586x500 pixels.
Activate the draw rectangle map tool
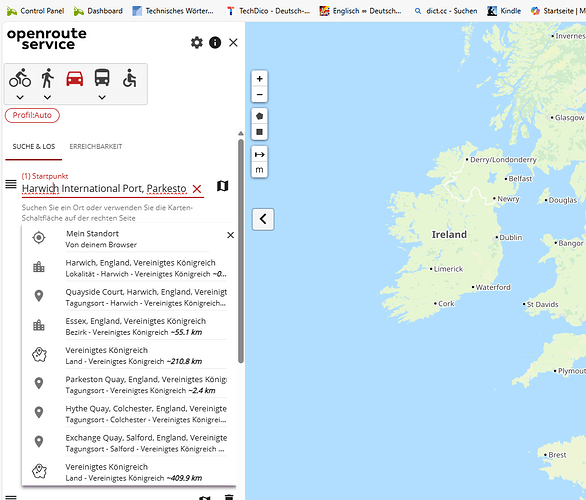pyautogui.click(x=259, y=132)
